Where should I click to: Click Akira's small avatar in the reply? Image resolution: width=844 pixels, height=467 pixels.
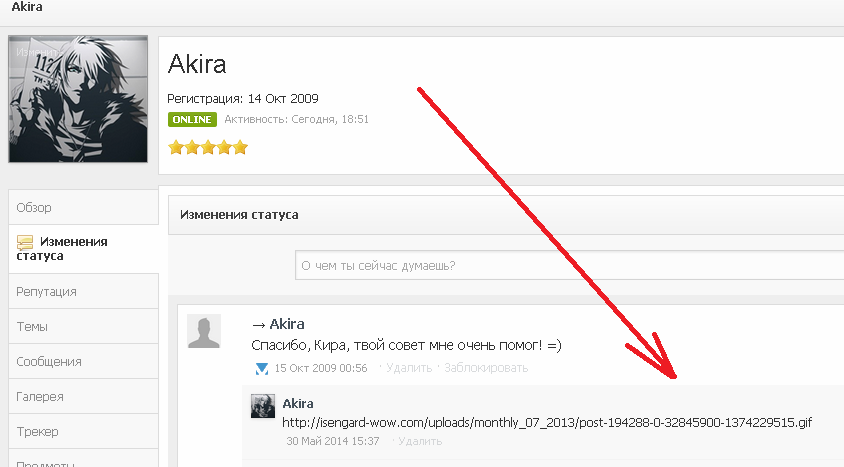pyautogui.click(x=263, y=406)
